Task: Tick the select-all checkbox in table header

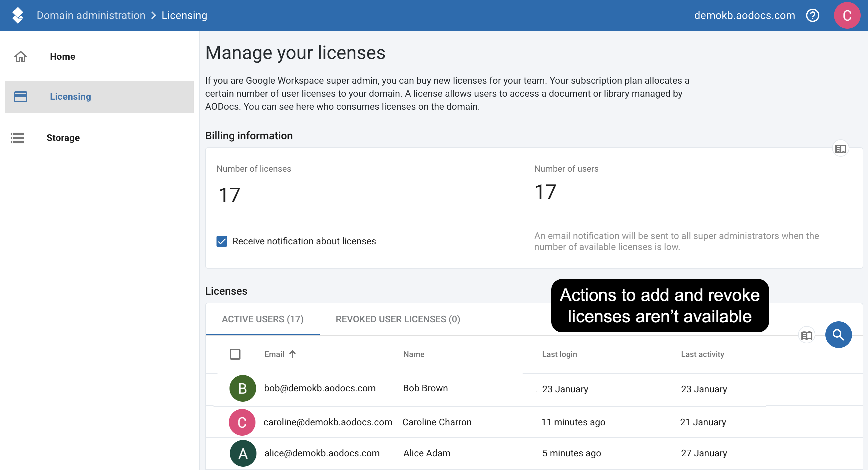Action: pyautogui.click(x=235, y=354)
